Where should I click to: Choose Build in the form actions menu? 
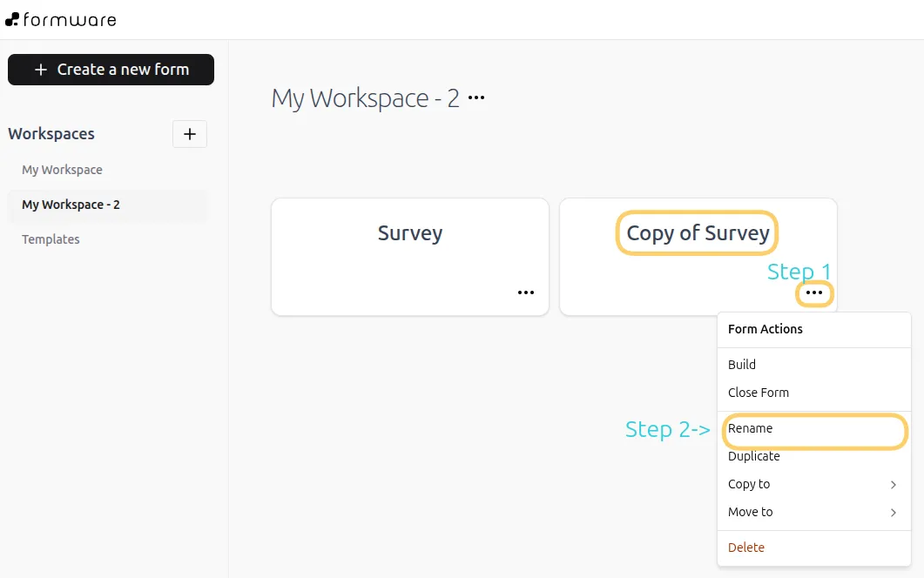740,365
